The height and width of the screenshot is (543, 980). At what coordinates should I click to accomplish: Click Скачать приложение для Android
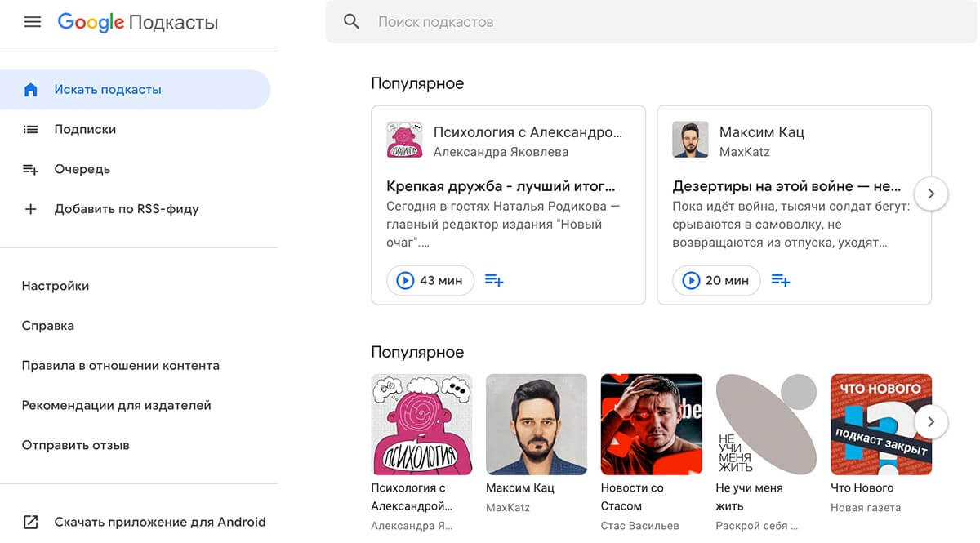tap(160, 522)
